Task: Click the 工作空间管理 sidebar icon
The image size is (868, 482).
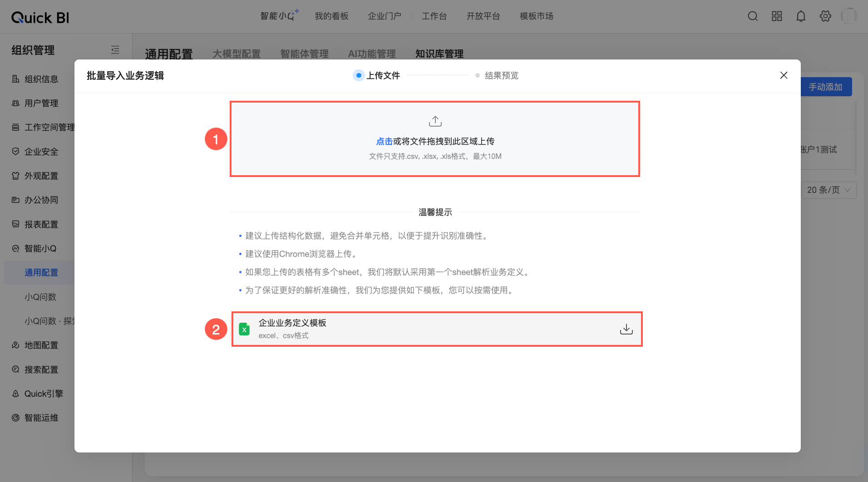Action: tap(15, 127)
